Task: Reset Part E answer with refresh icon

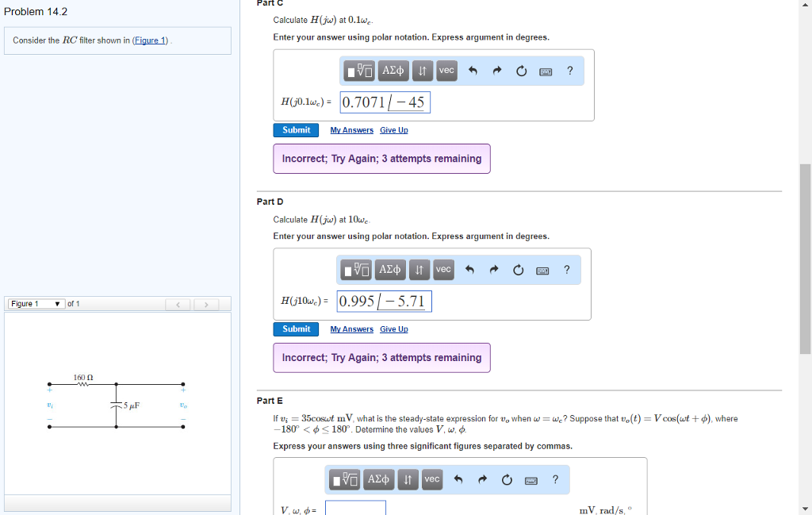Action: point(507,479)
